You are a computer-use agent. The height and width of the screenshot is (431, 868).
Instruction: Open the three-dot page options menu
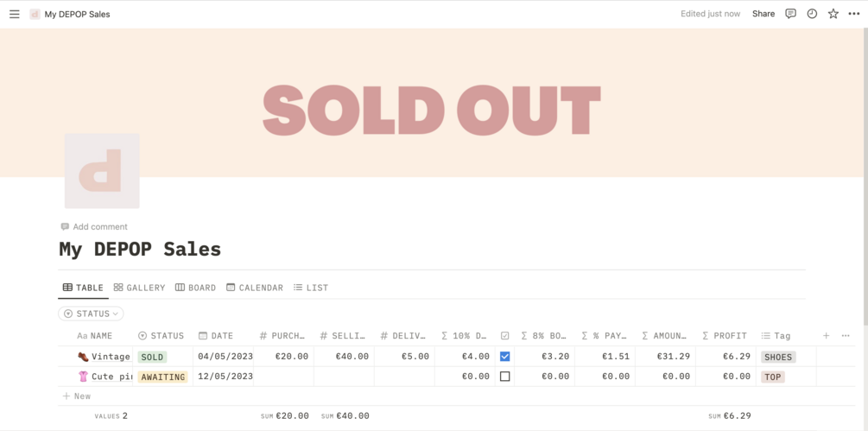point(854,14)
